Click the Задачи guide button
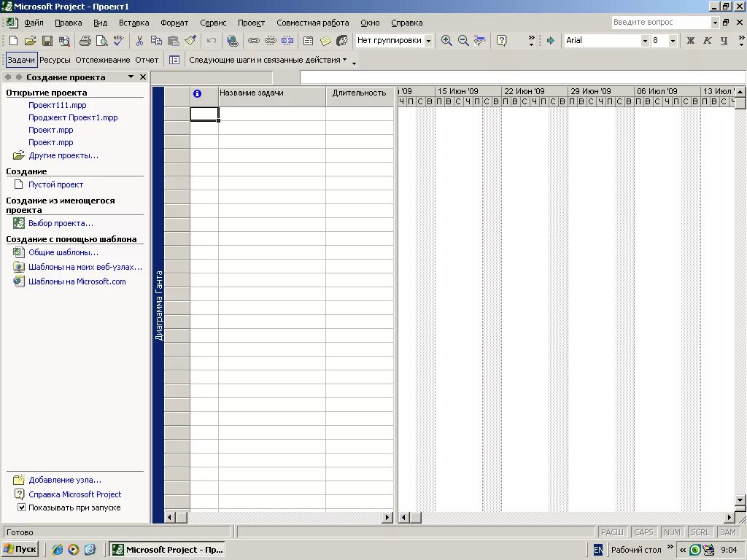 click(21, 60)
